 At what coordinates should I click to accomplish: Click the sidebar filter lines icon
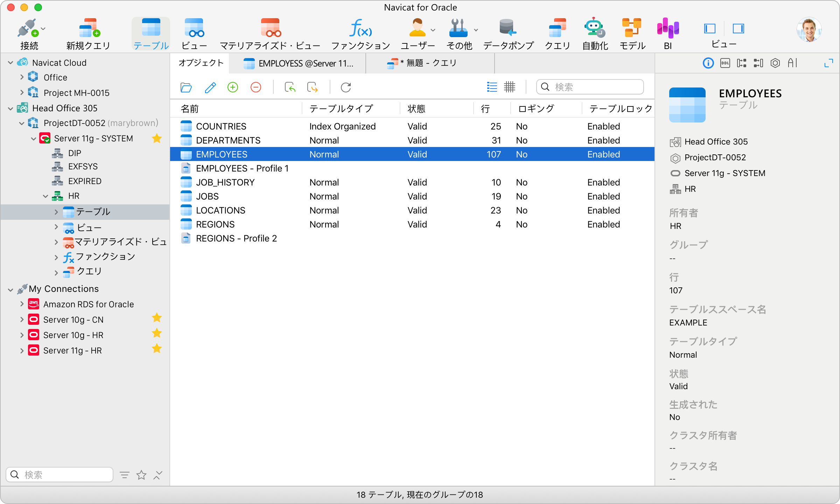click(x=124, y=475)
